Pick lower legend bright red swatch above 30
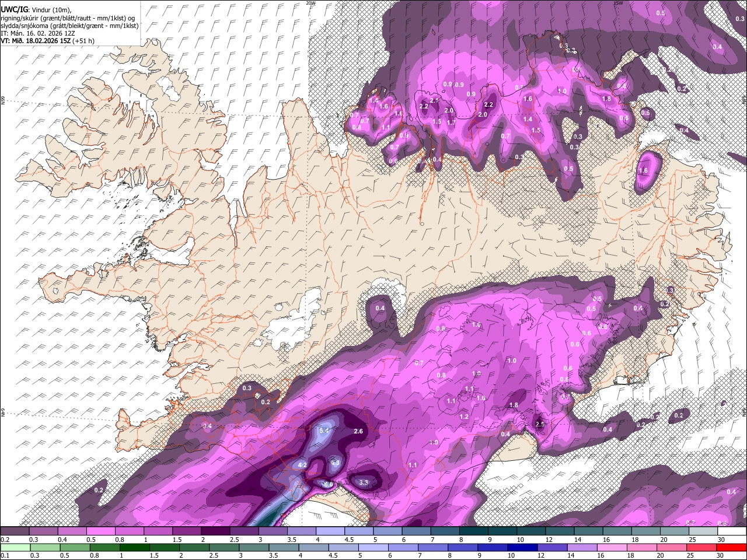Screen dimensions: 747x560 (731, 547)
